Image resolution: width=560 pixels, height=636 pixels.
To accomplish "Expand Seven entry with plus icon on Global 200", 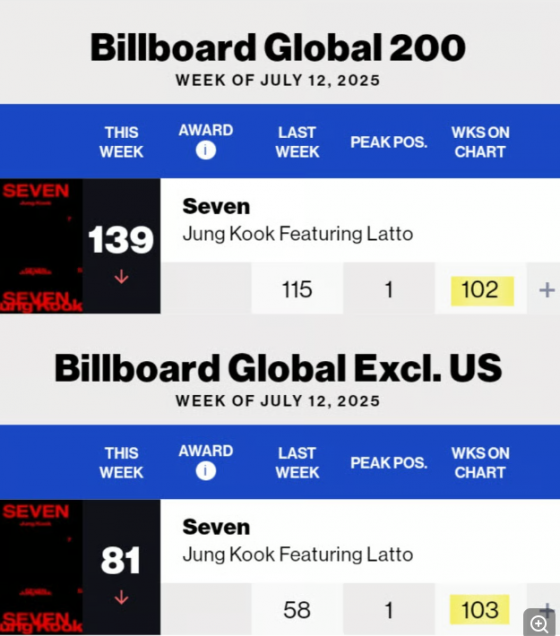I will pos(547,290).
